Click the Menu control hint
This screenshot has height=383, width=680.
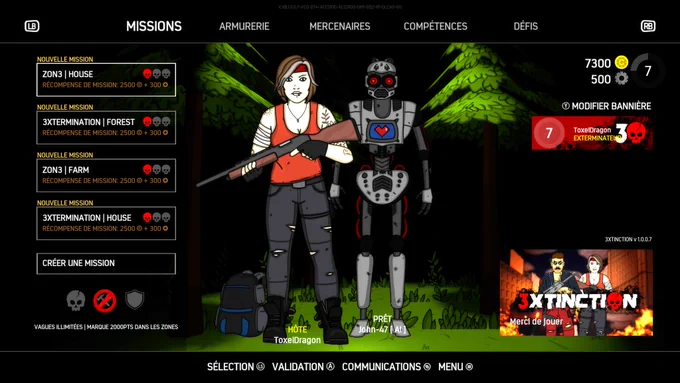coord(455,367)
